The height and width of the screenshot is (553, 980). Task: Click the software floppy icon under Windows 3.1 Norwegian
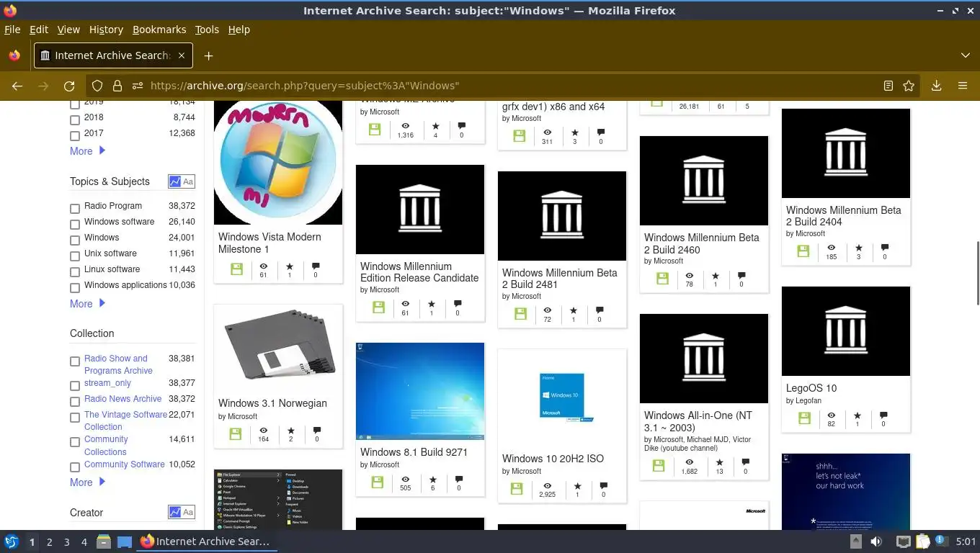[235, 434]
